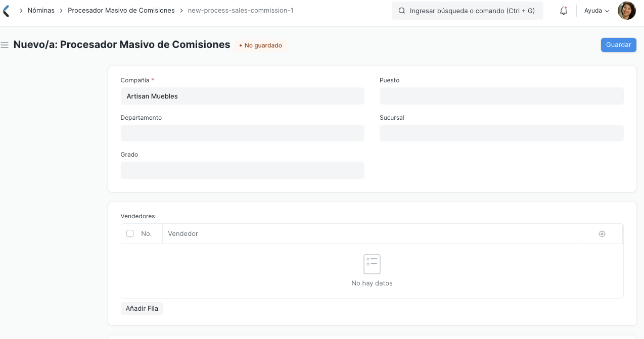Click into the Departamento field
The height and width of the screenshot is (339, 644).
point(243,133)
